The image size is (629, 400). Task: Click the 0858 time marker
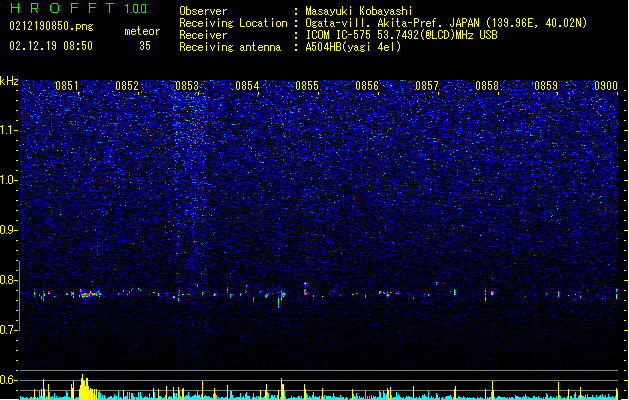pos(487,86)
